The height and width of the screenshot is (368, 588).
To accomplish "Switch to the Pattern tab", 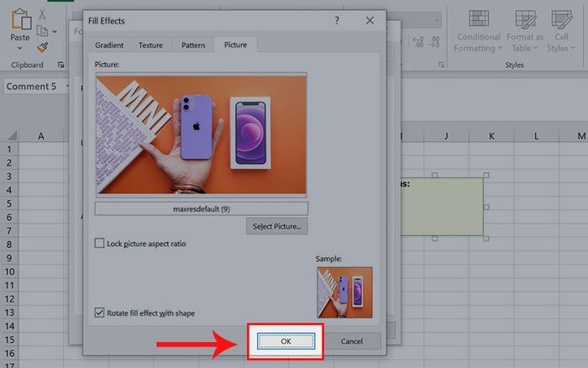I will point(193,45).
